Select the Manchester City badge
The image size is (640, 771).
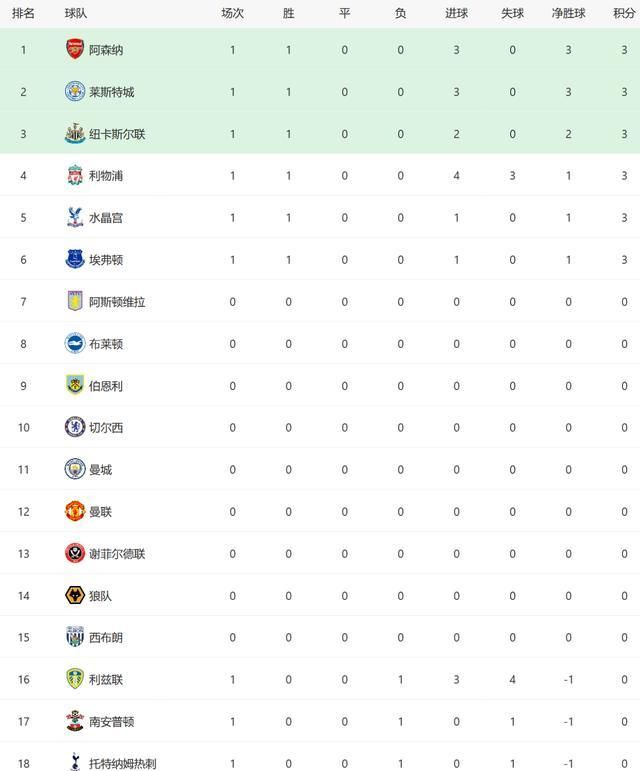[x=75, y=469]
